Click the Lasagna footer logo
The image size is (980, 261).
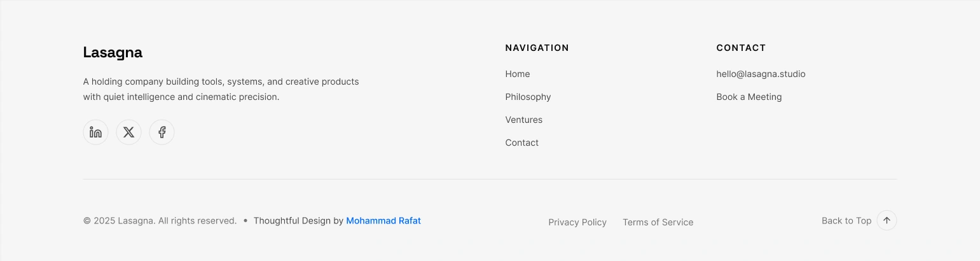(x=113, y=53)
